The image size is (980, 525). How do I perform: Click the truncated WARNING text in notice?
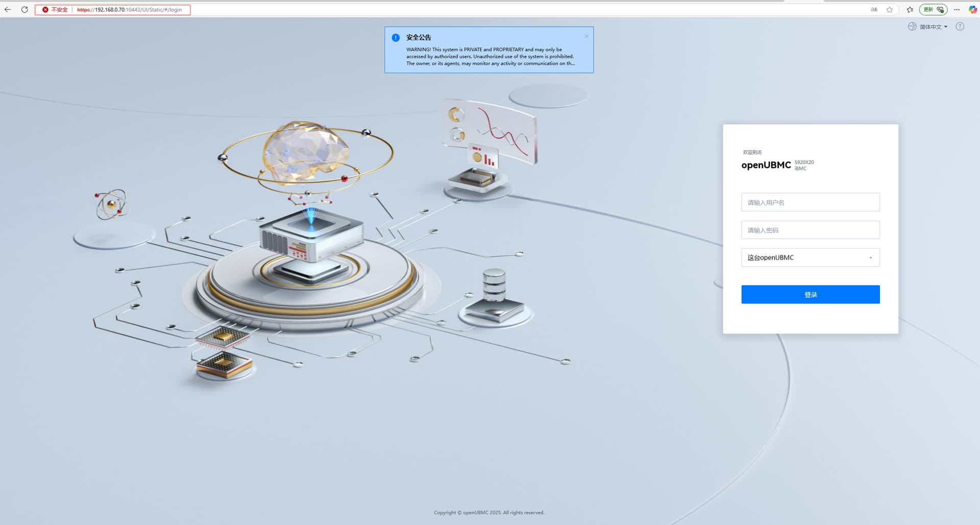[490, 57]
